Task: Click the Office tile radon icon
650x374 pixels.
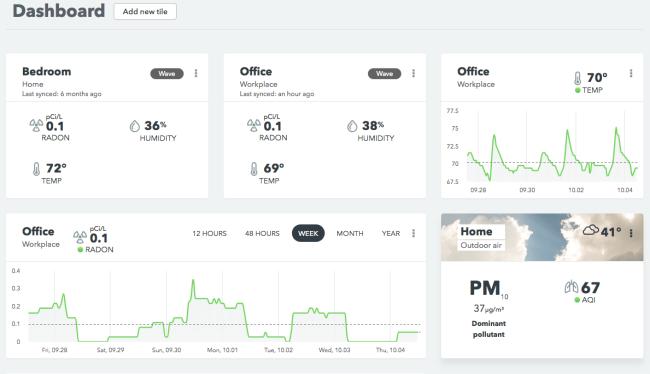Action: point(254,125)
